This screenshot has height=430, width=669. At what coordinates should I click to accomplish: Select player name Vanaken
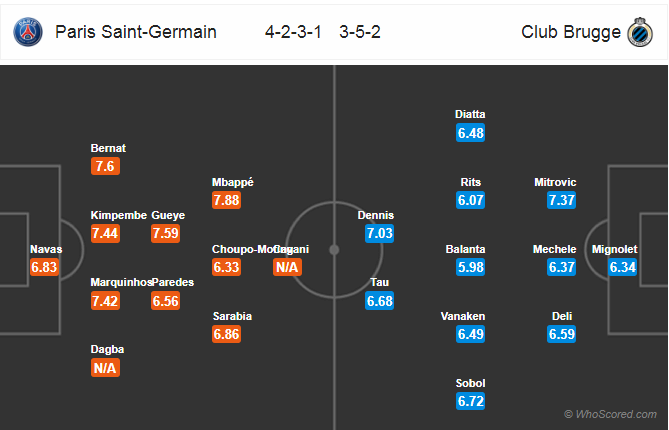(463, 316)
